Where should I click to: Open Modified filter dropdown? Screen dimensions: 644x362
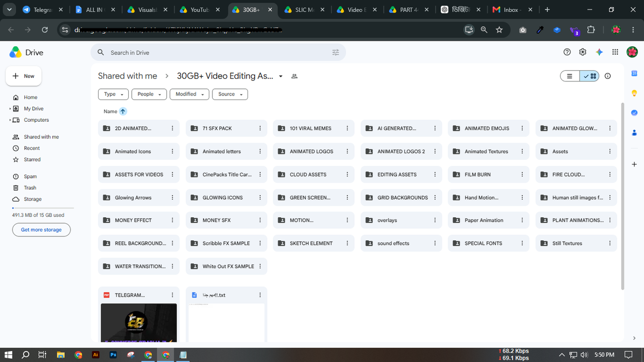point(189,94)
